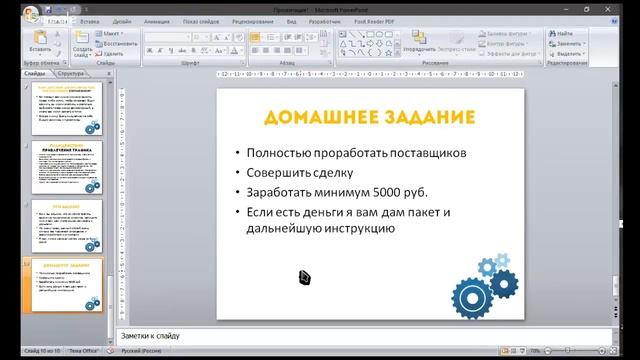640x360 pixels.
Task: Select the План действий слайд thumbnail
Action: pos(67,167)
